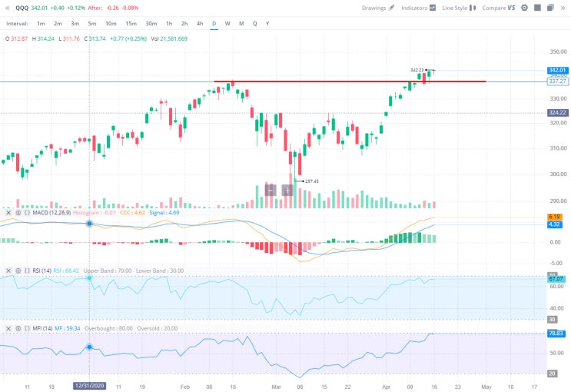This screenshot has height=392, width=571.
Task: Click the Overbought : 80.00 text
Action: (108, 328)
